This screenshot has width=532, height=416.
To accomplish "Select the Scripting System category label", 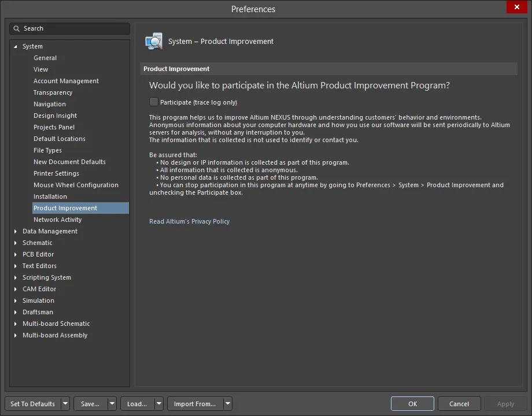I will (47, 277).
